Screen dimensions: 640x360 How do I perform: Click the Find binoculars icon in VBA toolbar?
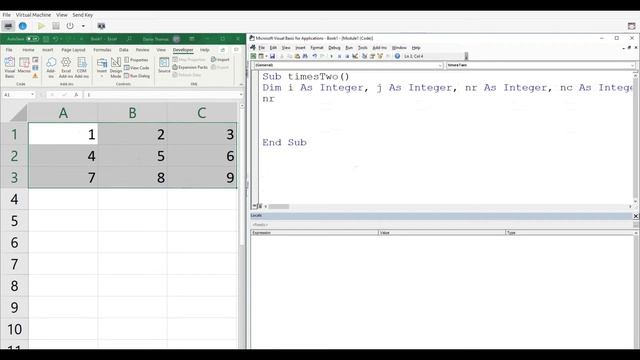[x=305, y=56]
